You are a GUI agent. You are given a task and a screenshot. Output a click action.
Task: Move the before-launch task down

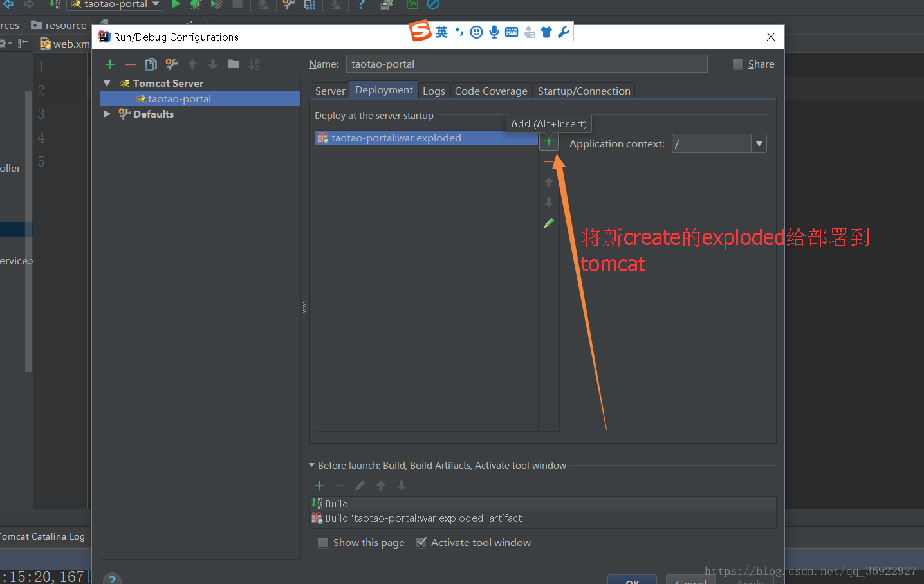coord(402,486)
